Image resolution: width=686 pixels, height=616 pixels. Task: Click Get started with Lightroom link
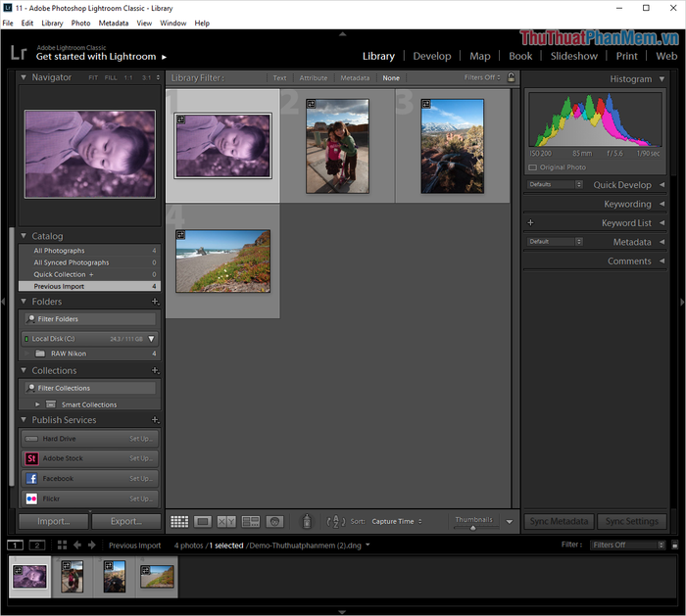[x=101, y=57]
